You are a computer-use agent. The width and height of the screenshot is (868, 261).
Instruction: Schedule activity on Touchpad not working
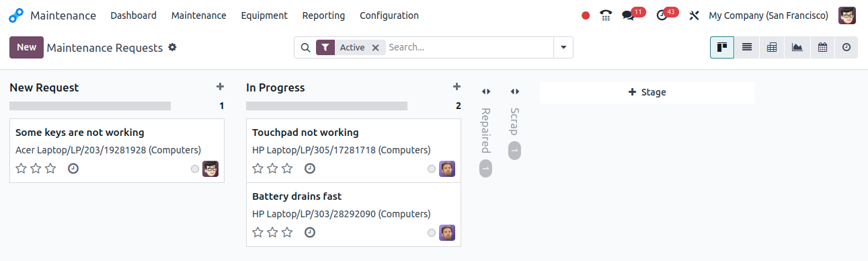pyautogui.click(x=310, y=168)
